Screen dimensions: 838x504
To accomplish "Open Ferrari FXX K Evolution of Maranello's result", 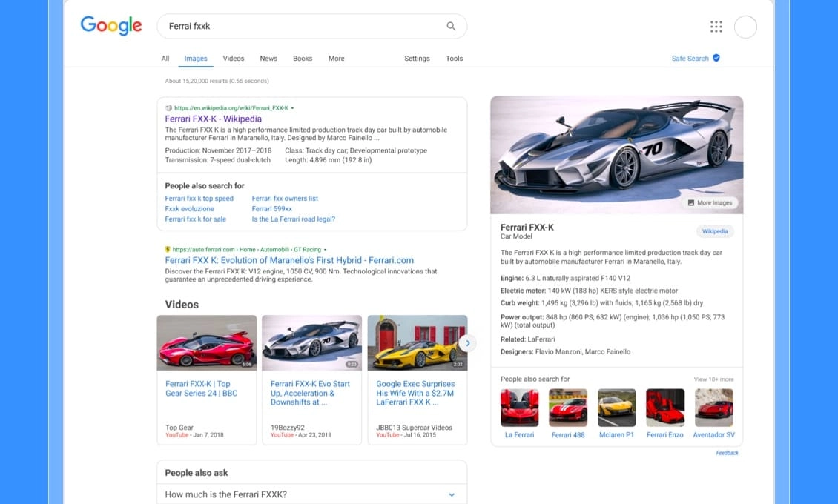I will (289, 261).
